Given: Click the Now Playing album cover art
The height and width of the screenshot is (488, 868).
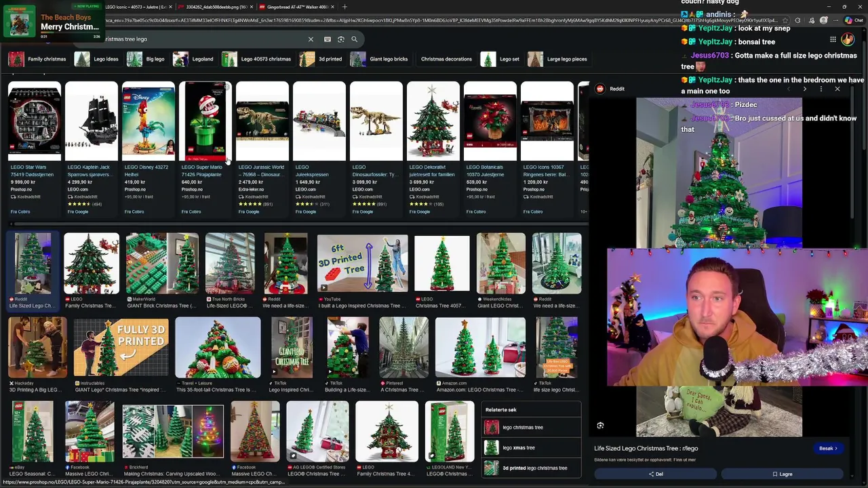Looking at the screenshot, I should point(19,21).
